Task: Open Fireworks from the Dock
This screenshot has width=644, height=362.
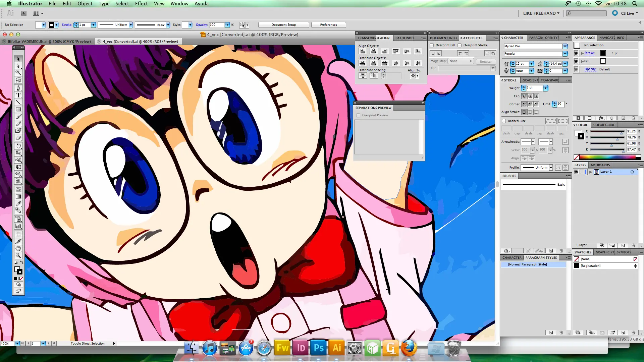Action: click(x=283, y=348)
